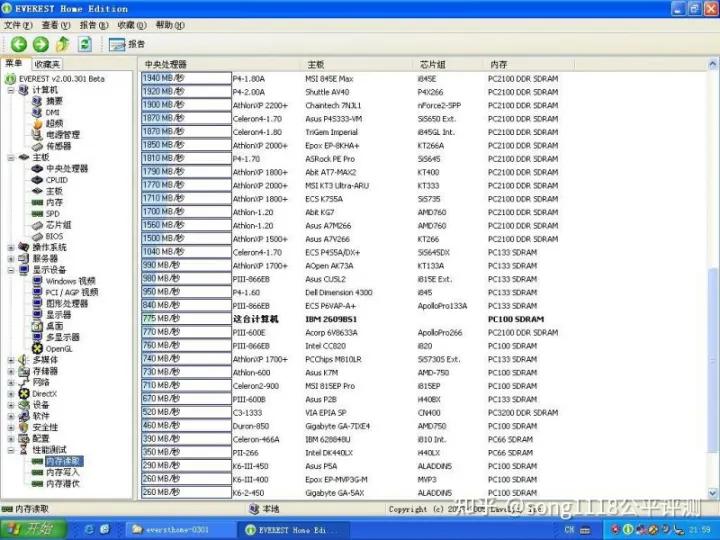Expand the 多媒体 tree node
Screen dimensions: 720x540
[11, 360]
